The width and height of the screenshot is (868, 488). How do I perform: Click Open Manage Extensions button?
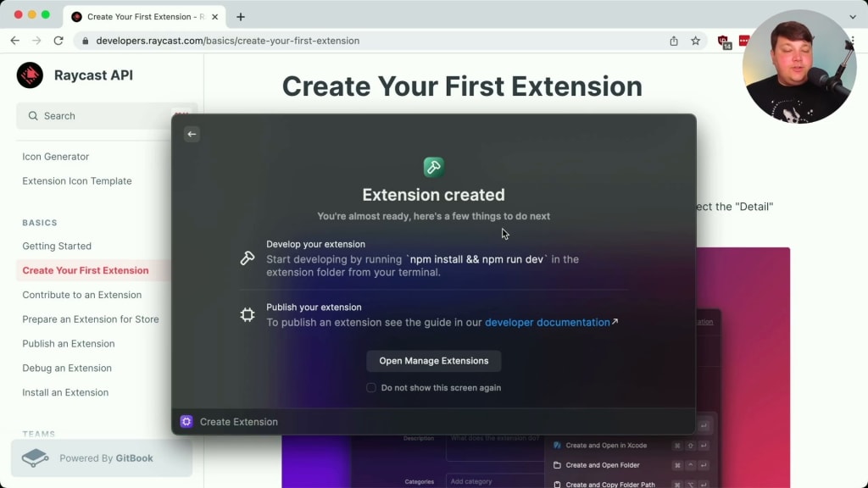(433, 361)
